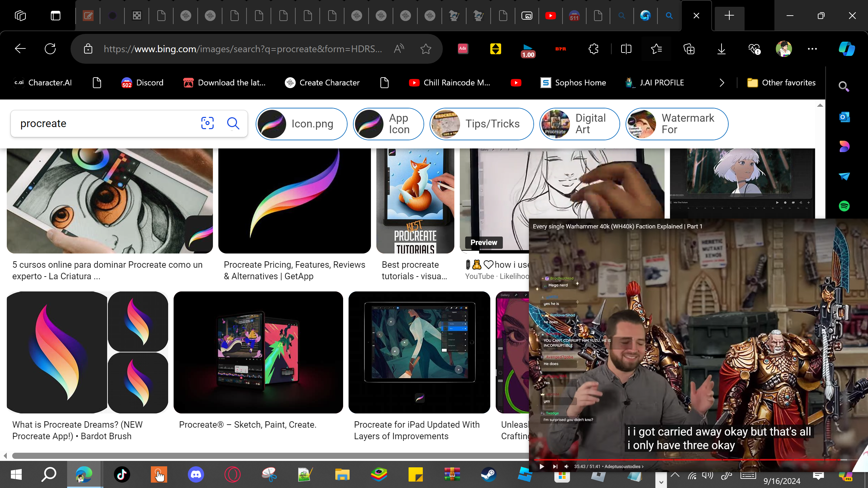Open the Discord bookmark

(142, 83)
